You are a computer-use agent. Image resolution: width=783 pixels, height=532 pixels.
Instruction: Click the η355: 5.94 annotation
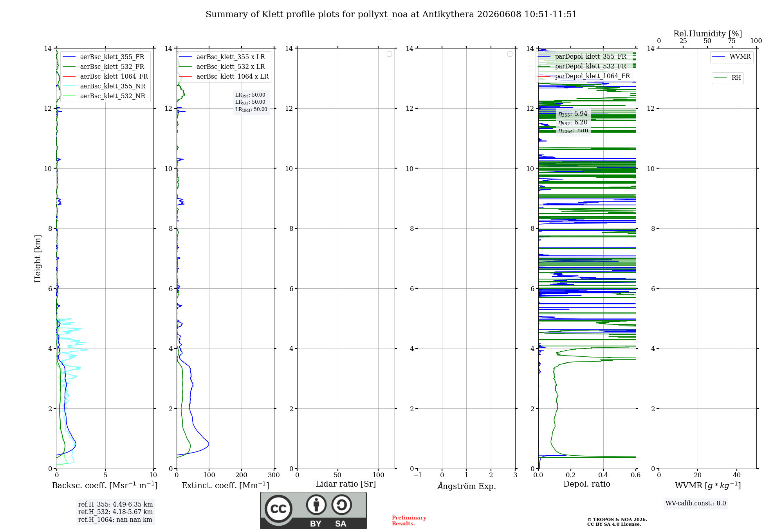[573, 114]
